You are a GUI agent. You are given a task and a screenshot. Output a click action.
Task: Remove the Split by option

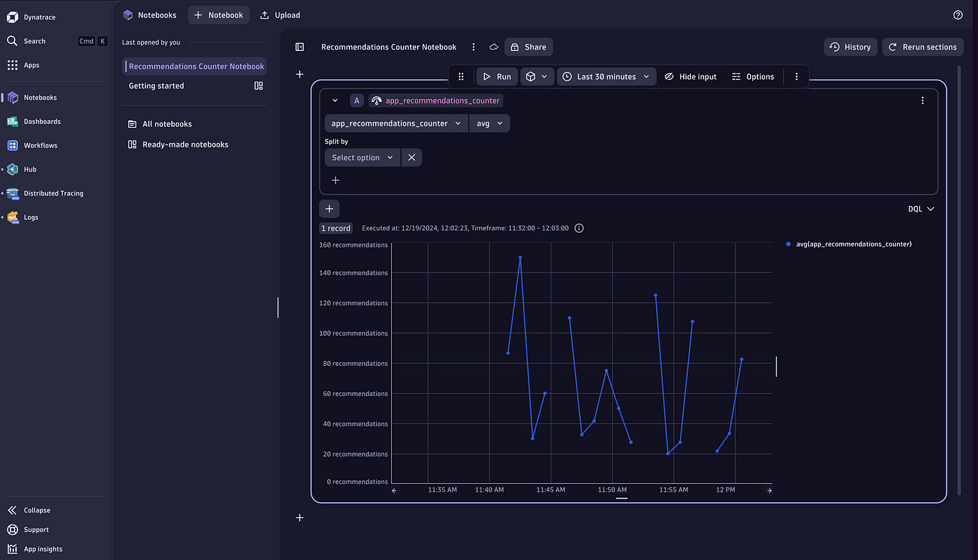point(411,158)
